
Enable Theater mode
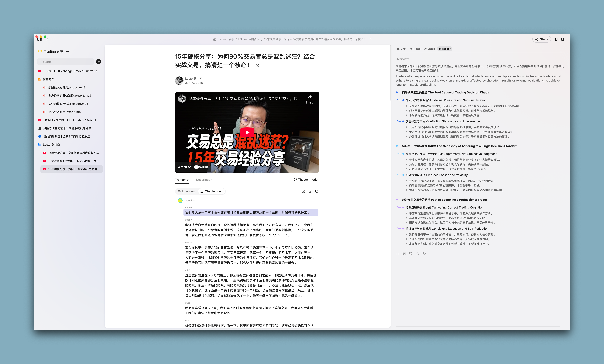coord(306,180)
